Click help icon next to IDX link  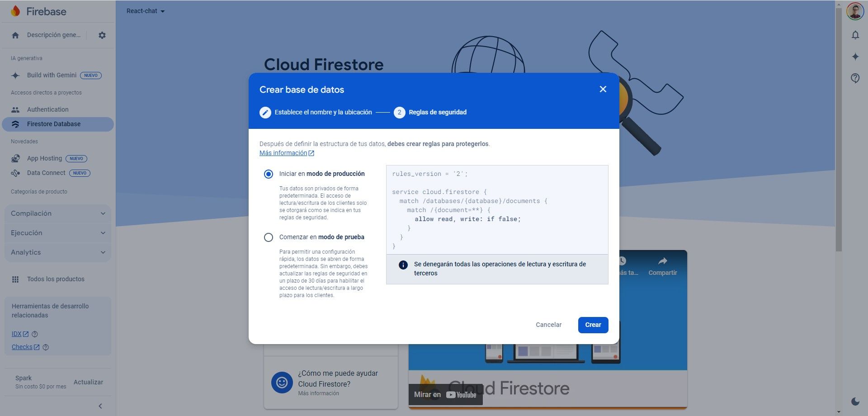[35, 334]
